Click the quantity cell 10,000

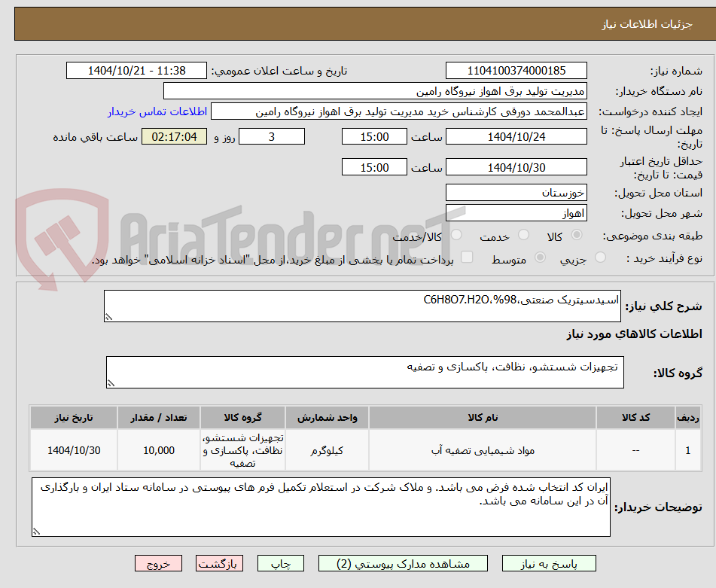tap(158, 450)
